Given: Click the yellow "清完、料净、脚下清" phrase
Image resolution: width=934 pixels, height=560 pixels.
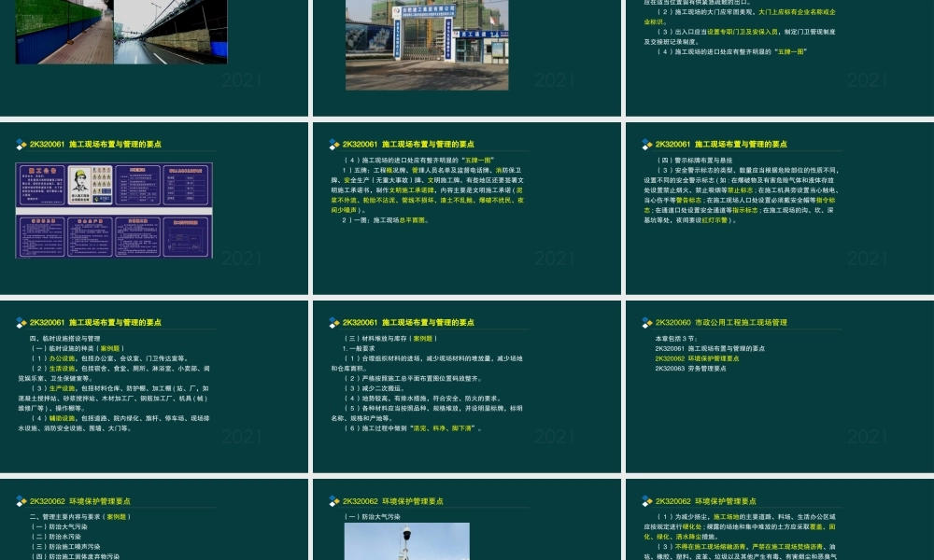Looking at the screenshot, I should click(444, 428).
